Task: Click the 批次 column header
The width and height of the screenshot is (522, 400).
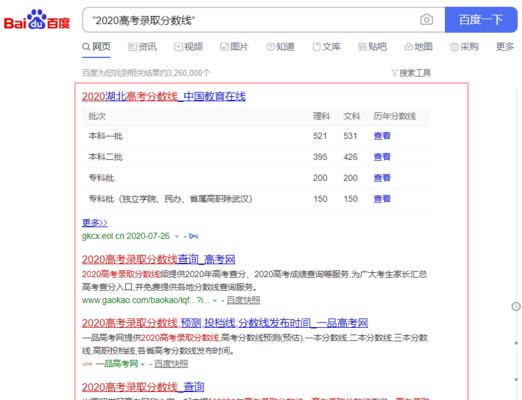Action: click(97, 116)
